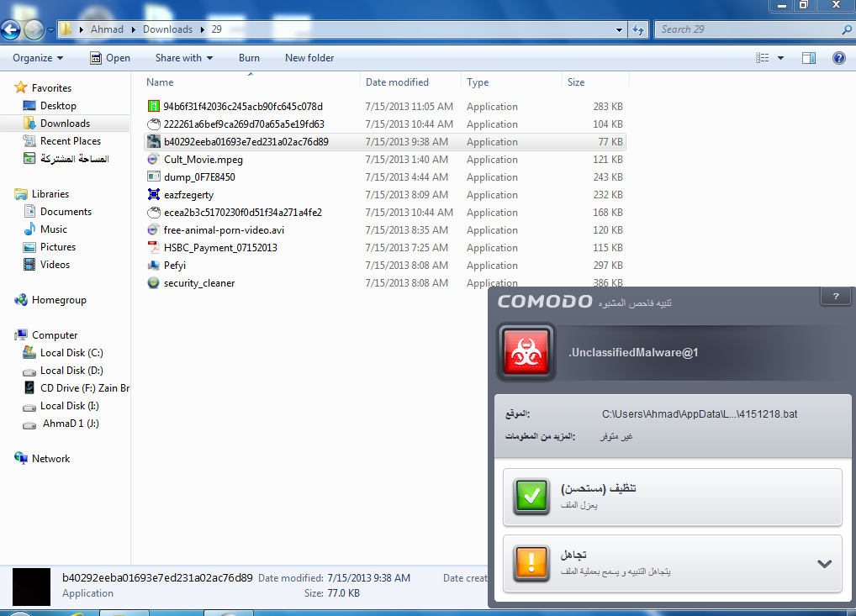
Task: Click the search magnifier icon
Action: 847,29
